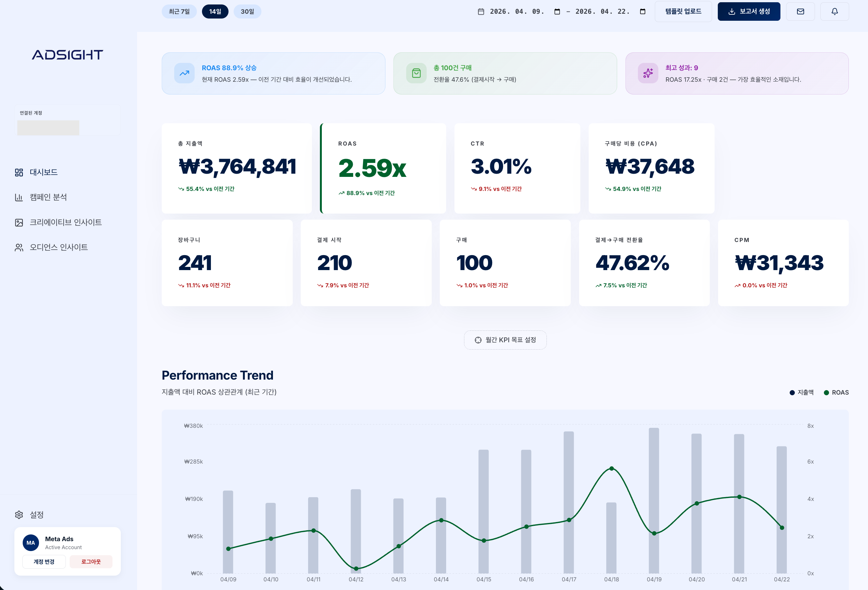This screenshot has height=590, width=868.
Task: Click the 크리에이티브 인사이트 image icon
Action: [x=19, y=223]
